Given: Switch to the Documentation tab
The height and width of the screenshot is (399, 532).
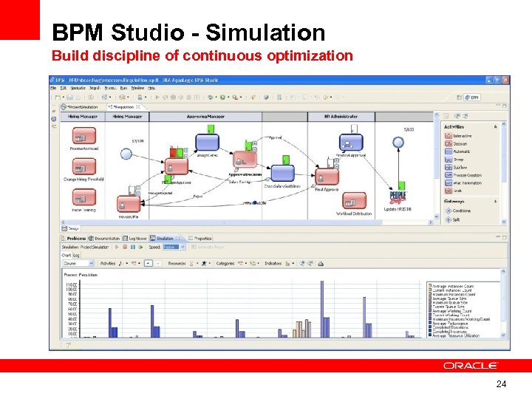Looking at the screenshot, I should [104, 238].
